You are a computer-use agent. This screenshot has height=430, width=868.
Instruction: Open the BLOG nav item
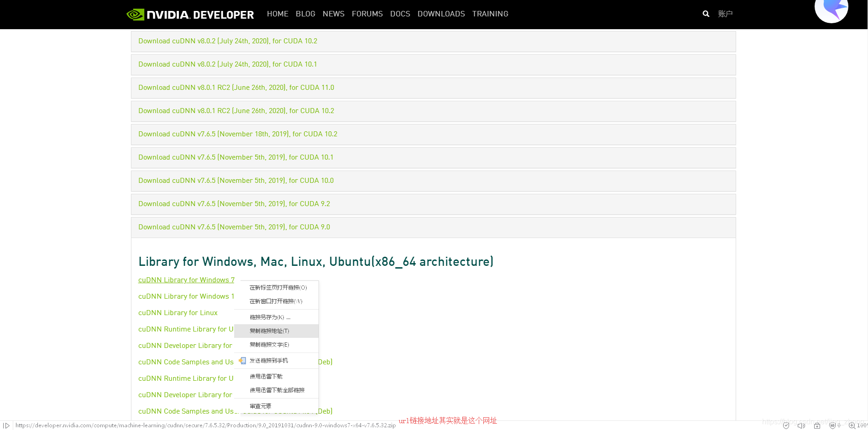(305, 14)
